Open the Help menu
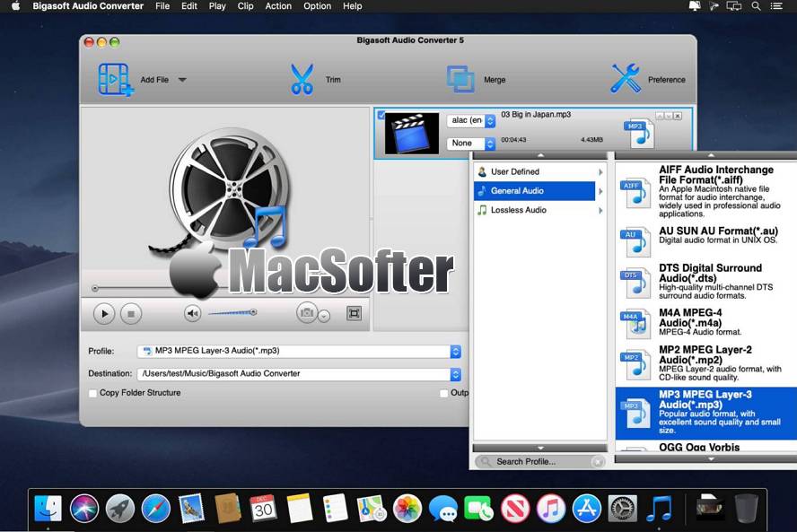Viewport: 797px width, 532px height. [x=352, y=6]
